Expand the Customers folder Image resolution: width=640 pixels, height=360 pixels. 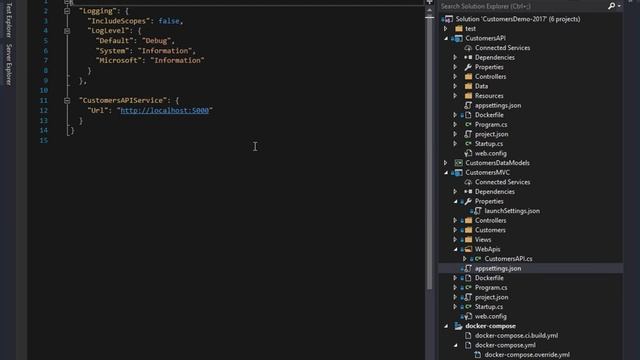pos(455,230)
